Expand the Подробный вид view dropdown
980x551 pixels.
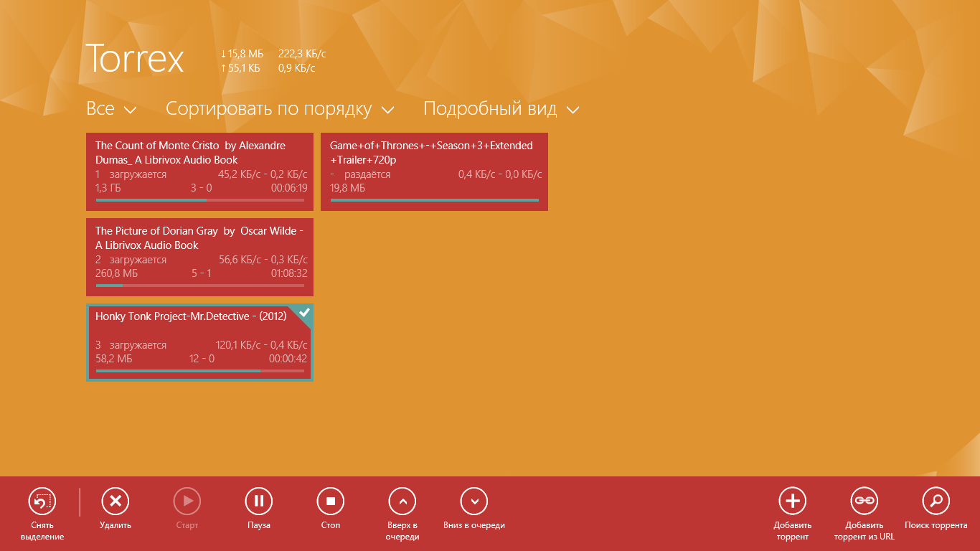coord(501,109)
